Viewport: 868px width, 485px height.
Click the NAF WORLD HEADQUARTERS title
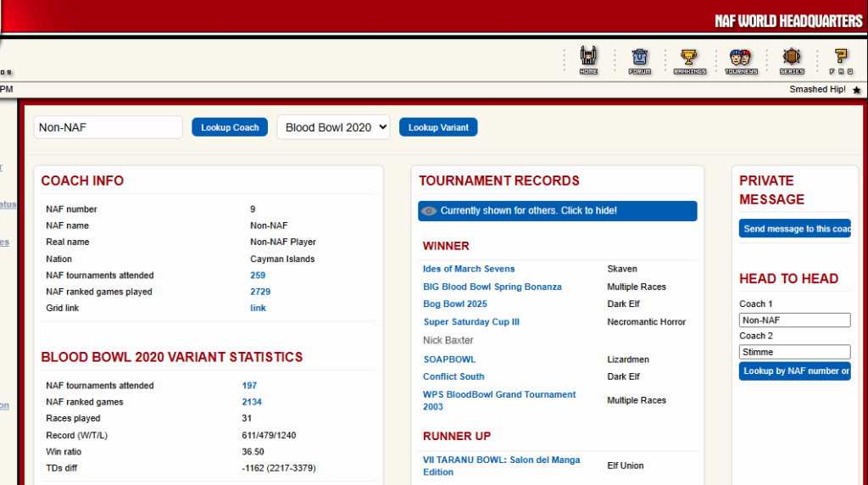click(788, 21)
